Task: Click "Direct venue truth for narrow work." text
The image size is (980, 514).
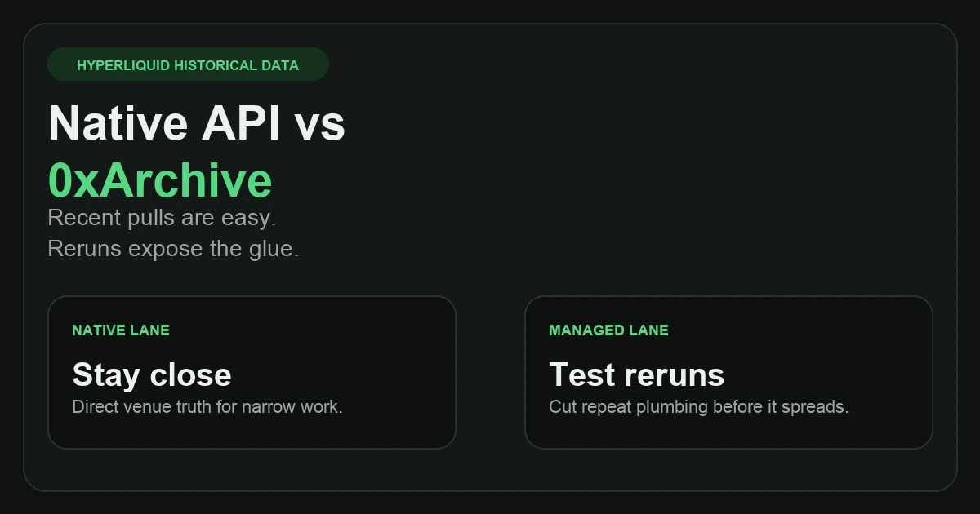Action: [x=207, y=406]
